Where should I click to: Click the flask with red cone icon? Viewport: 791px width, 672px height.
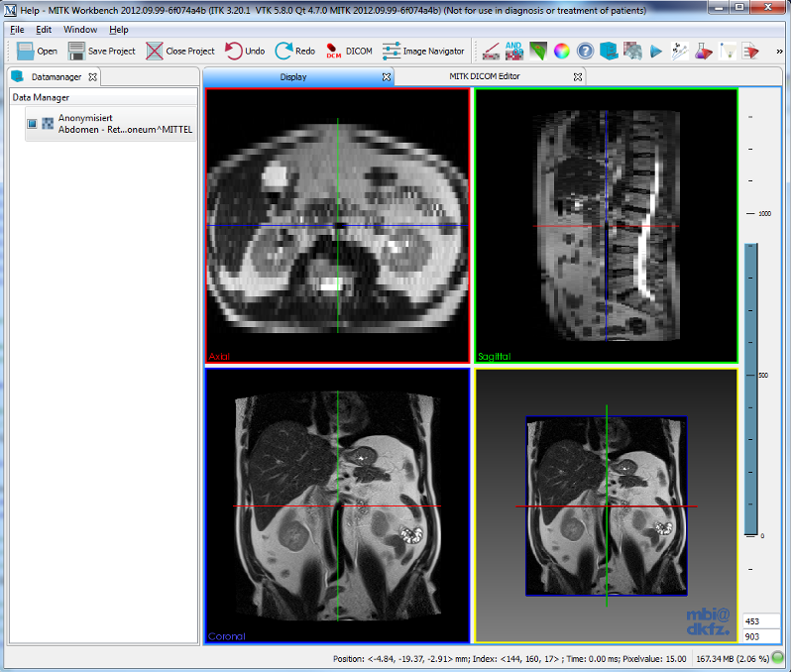click(703, 51)
